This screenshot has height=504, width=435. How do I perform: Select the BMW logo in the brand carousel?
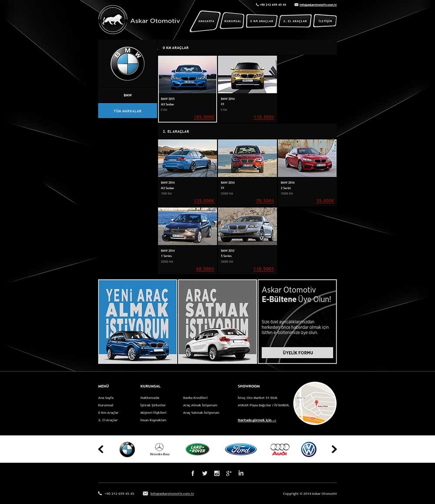click(x=127, y=449)
